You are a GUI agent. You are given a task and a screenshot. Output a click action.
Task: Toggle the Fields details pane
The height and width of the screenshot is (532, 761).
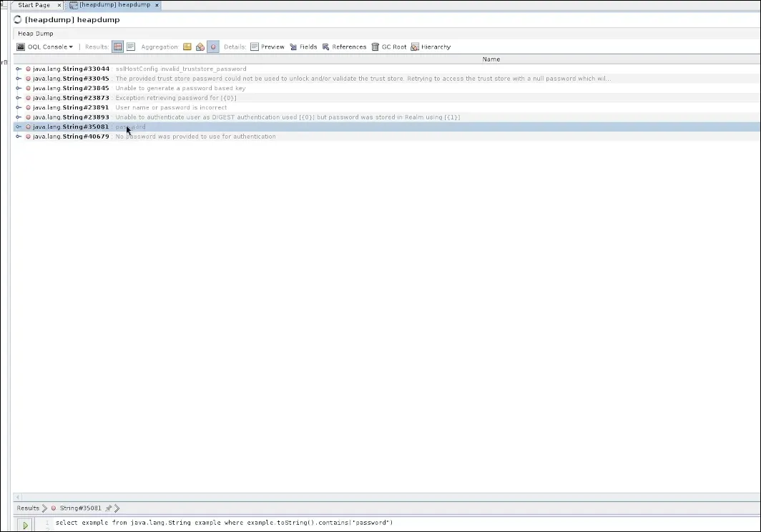pos(303,47)
